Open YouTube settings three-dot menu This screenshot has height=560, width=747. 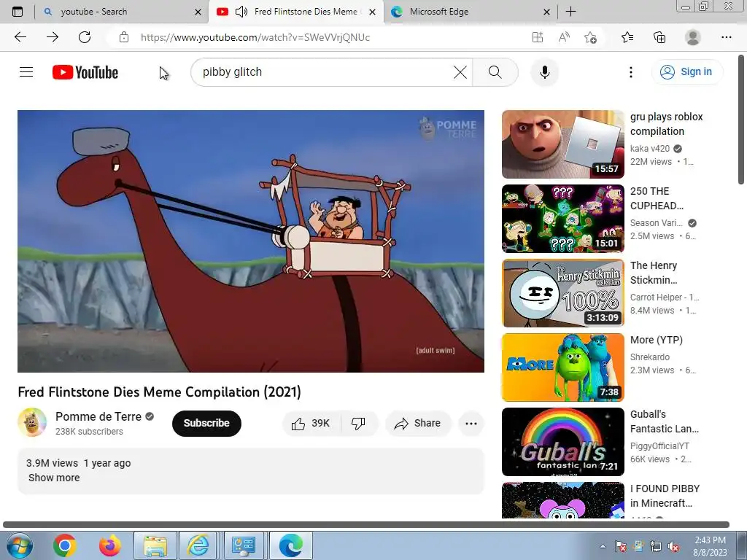coord(631,72)
